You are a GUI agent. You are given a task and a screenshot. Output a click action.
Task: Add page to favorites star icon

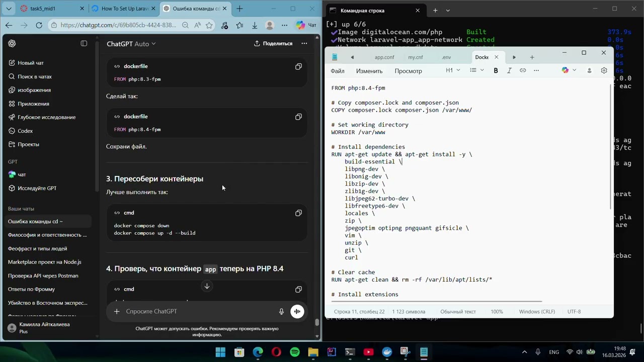coord(209,25)
